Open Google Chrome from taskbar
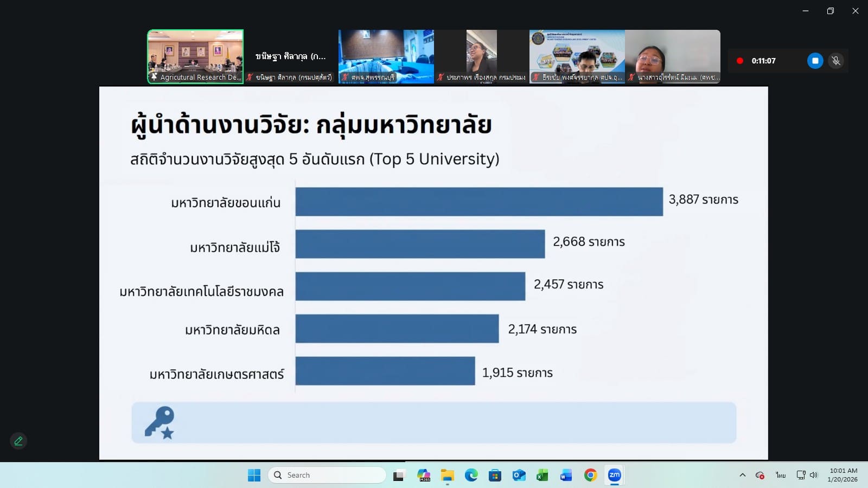Screen dimensions: 868x488 590,475
